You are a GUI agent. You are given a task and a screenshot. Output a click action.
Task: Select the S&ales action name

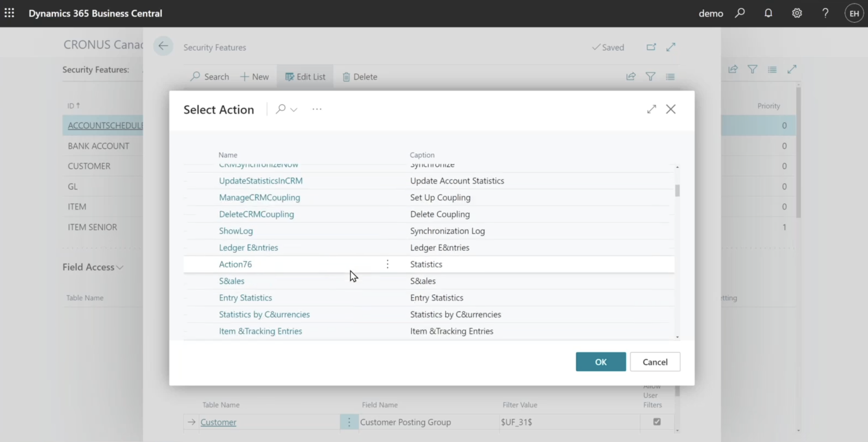point(232,281)
